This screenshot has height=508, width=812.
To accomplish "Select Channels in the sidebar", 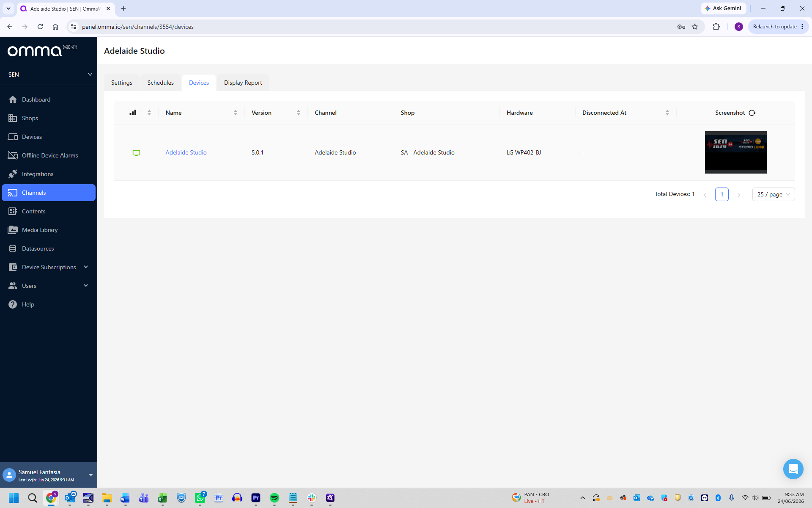I will [49, 193].
